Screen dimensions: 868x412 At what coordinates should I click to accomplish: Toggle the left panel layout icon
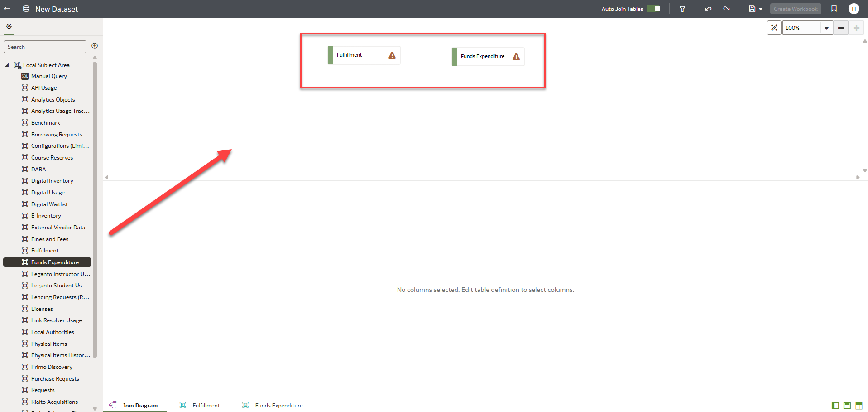pos(835,406)
